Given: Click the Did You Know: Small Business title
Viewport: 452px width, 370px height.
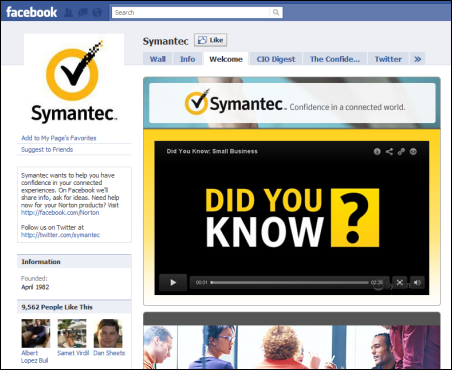Looking at the screenshot, I should pos(212,151).
